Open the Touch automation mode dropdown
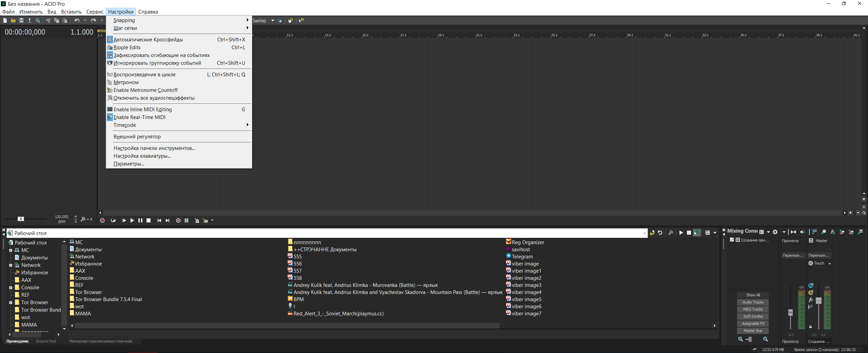868x353 pixels. 829,263
